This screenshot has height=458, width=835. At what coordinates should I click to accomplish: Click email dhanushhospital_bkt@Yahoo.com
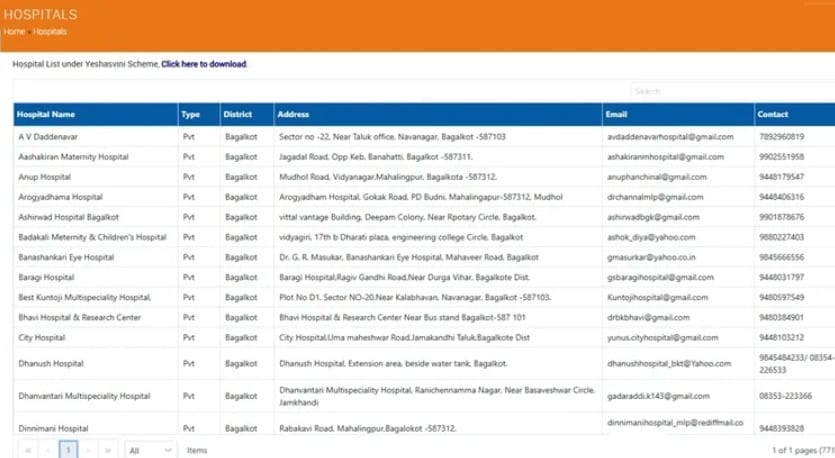click(x=669, y=364)
